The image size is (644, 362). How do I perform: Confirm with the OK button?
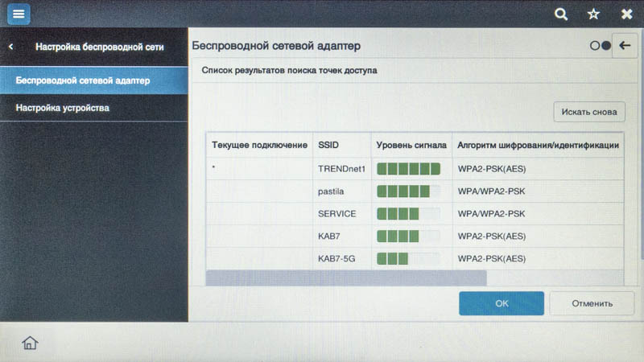(x=502, y=303)
